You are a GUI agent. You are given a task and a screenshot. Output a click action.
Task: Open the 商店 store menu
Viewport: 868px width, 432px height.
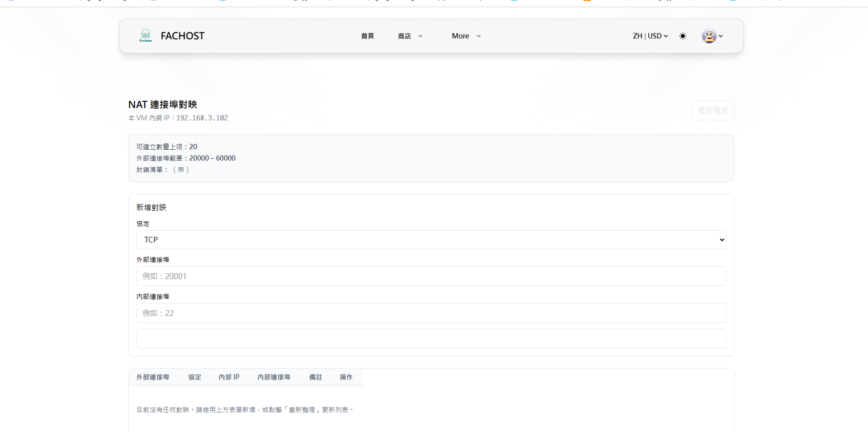tap(410, 36)
